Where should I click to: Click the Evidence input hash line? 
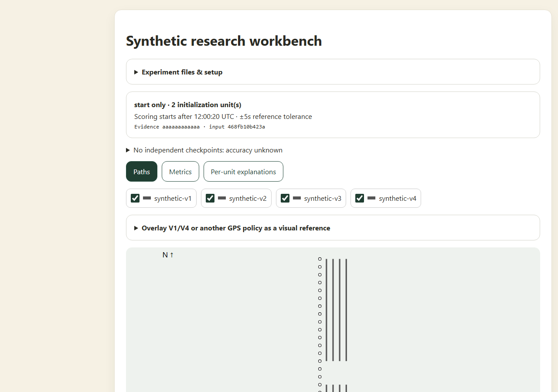tap(200, 127)
